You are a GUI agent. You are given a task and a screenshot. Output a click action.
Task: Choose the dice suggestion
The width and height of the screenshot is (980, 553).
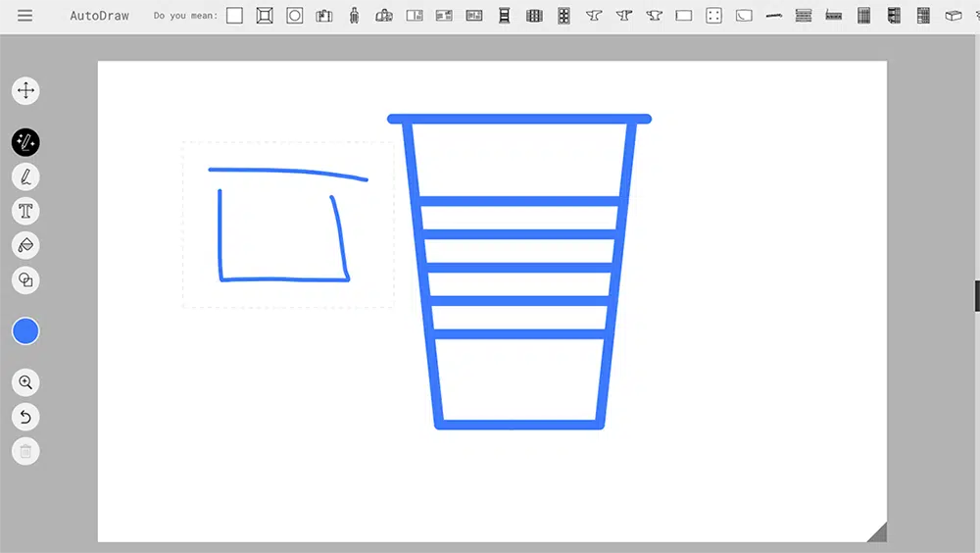click(x=713, y=16)
